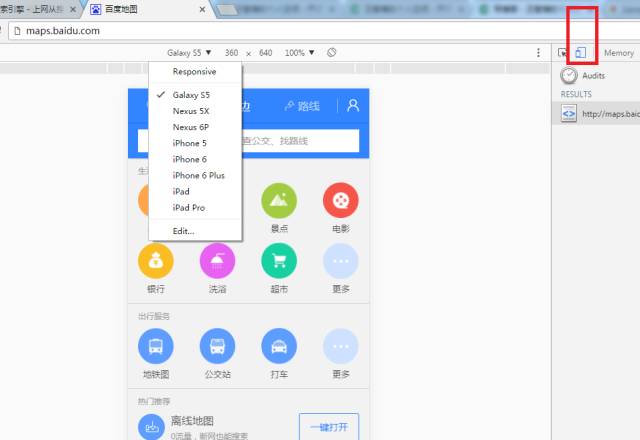
Task: Select the http://maps.baidu audit result
Action: point(597,113)
